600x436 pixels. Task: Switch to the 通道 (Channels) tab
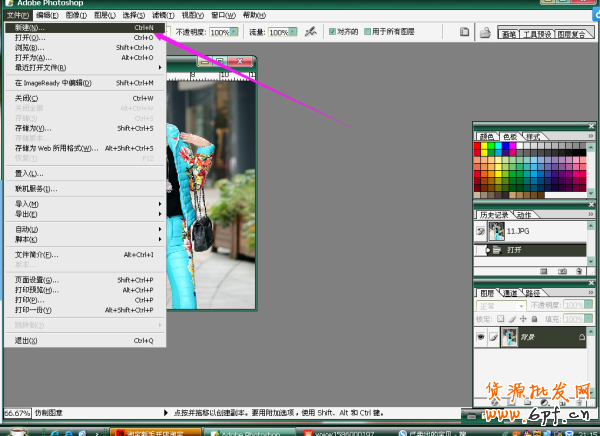(x=511, y=292)
